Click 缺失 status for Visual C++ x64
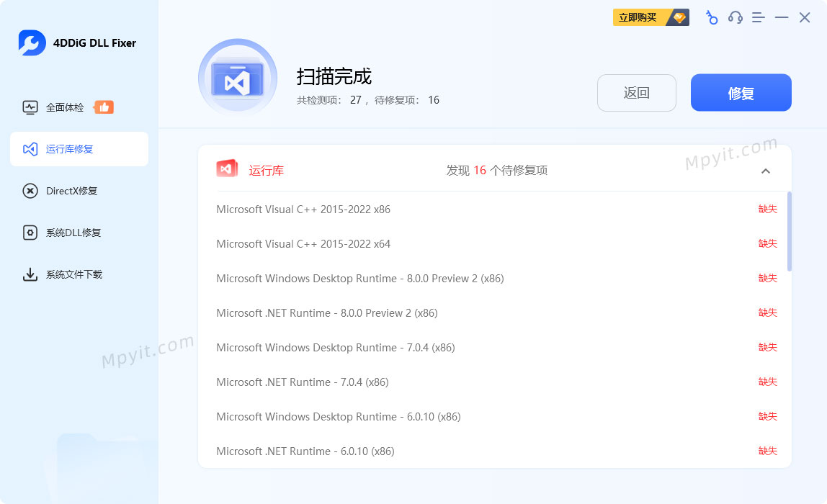This screenshot has width=827, height=504. [767, 243]
